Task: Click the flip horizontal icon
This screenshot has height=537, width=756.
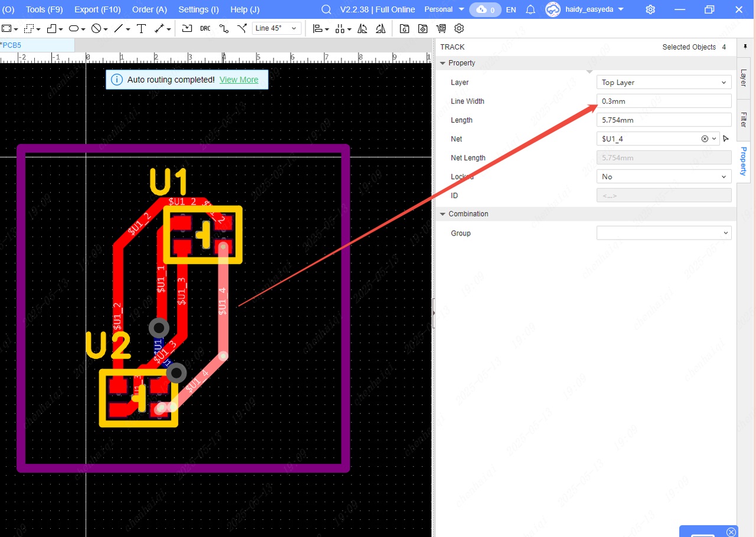Action: 363,28
